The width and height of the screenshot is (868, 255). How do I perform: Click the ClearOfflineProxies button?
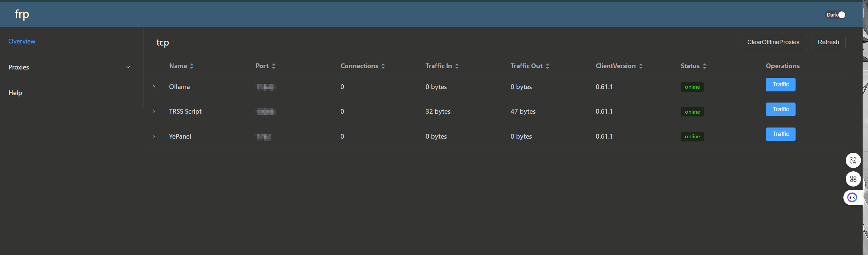point(773,42)
